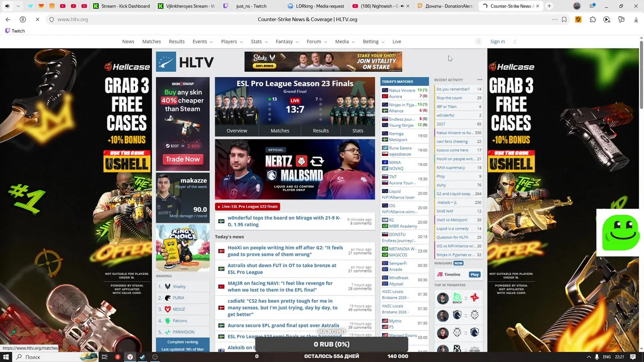Click the green Kick mascot widget
644x362 pixels.
point(620,233)
